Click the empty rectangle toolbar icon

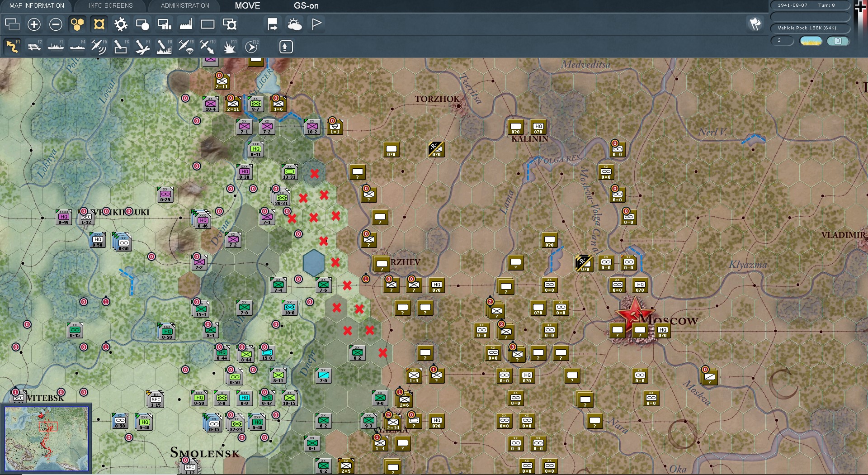click(208, 24)
